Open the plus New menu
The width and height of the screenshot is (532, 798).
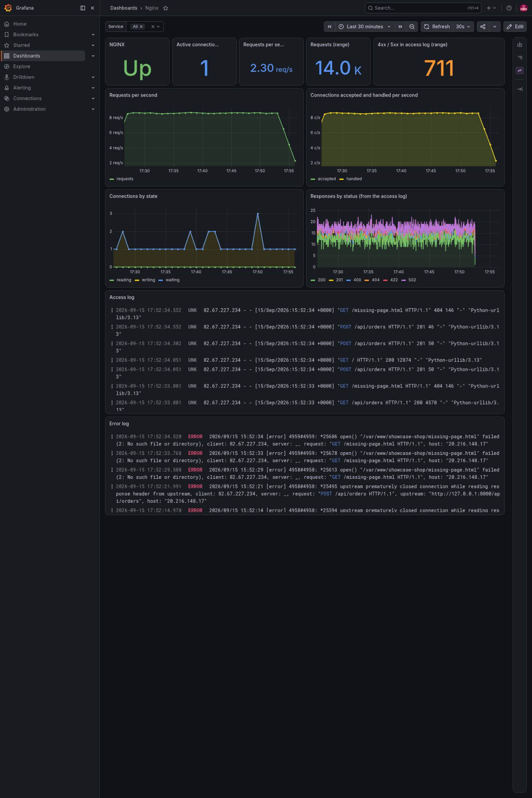(x=491, y=8)
